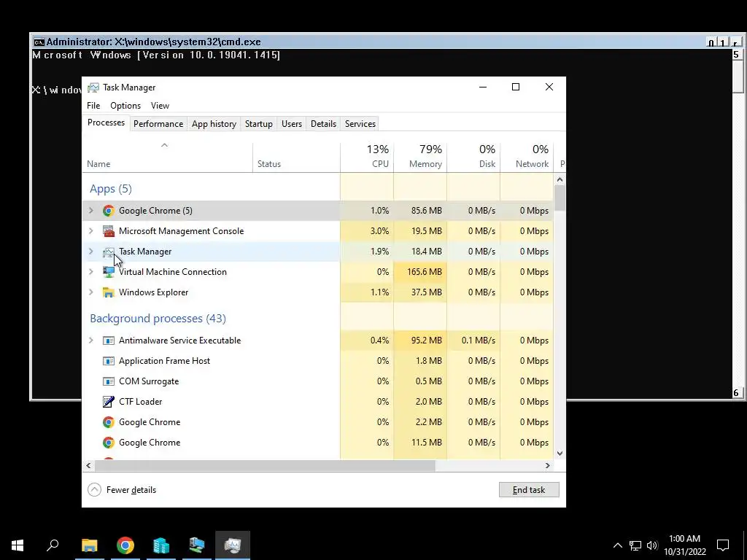Expand the Google Chrome (5) app group
The image size is (747, 560).
pyautogui.click(x=91, y=211)
